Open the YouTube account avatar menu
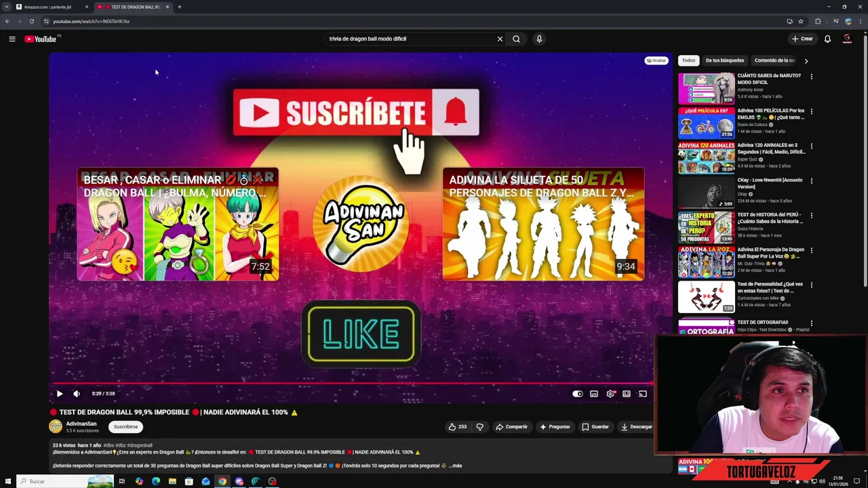This screenshot has height=488, width=868. (x=847, y=39)
